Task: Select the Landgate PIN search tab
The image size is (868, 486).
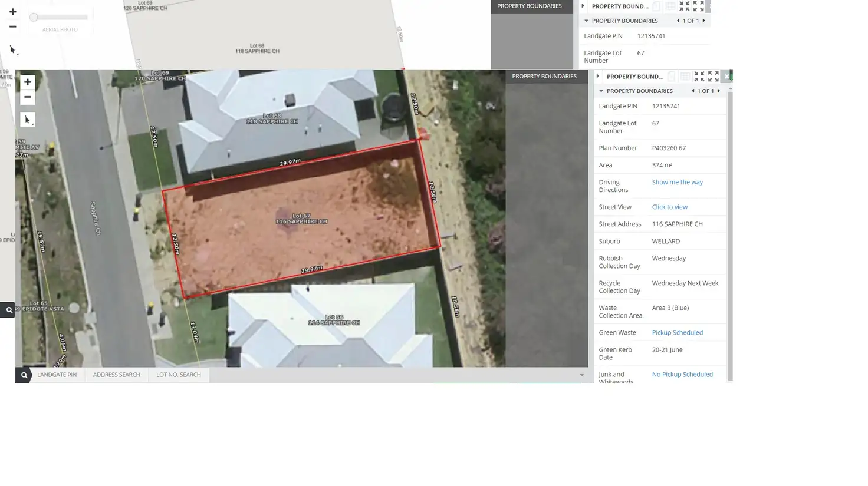Action: pyautogui.click(x=57, y=375)
